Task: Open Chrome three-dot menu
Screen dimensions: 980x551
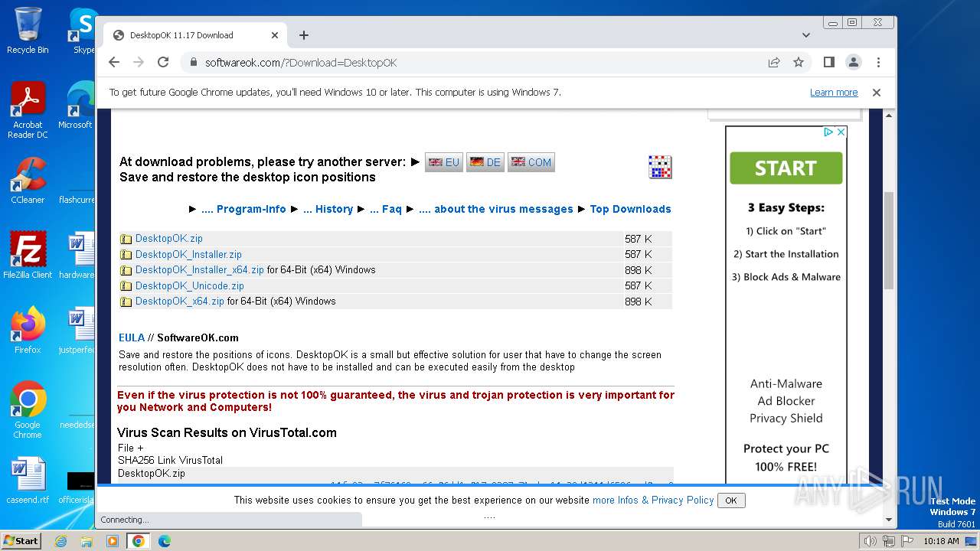Action: pos(878,63)
